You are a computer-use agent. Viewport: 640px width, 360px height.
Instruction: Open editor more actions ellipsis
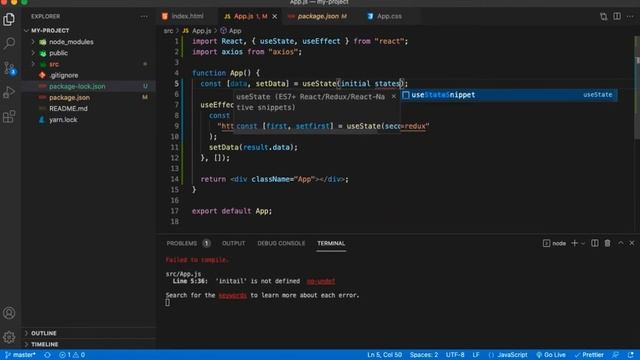[630, 16]
